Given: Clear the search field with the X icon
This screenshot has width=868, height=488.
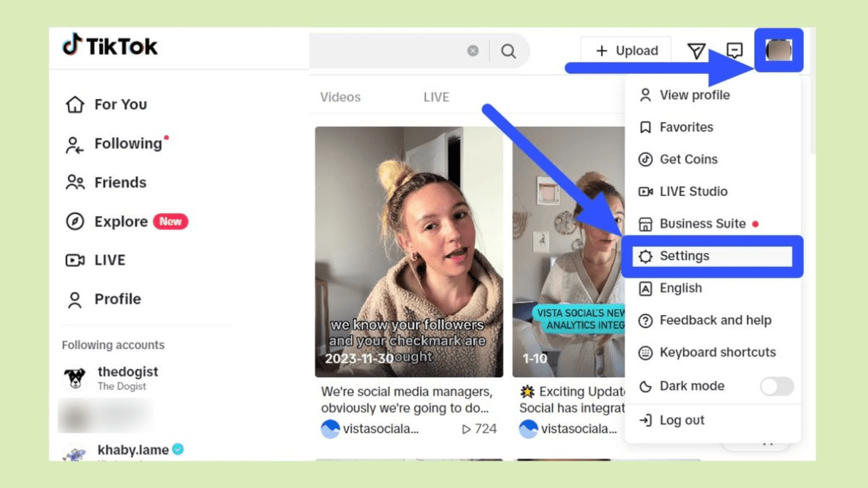Looking at the screenshot, I should [473, 50].
